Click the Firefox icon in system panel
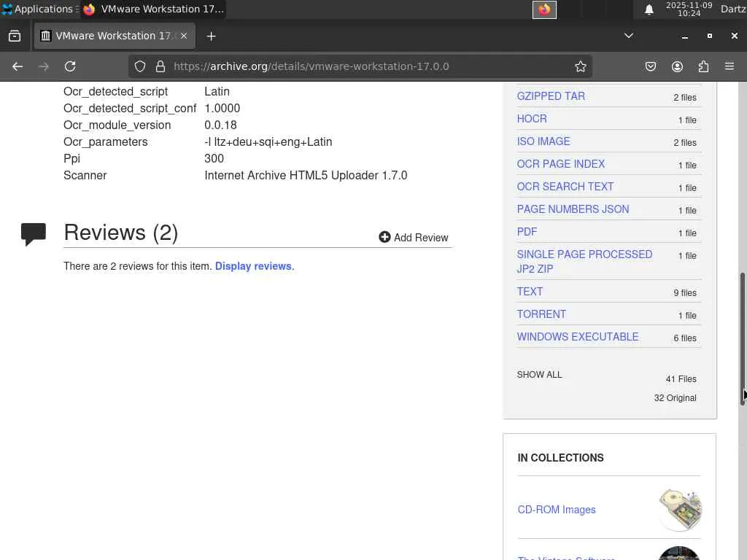Image resolution: width=747 pixels, height=560 pixels. (x=544, y=9)
